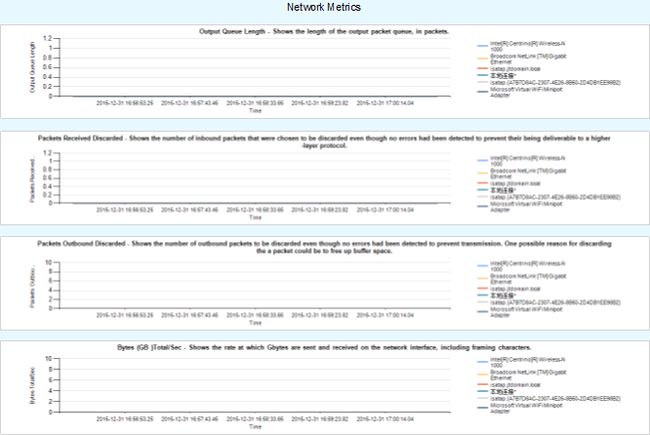The width and height of the screenshot is (650, 435).
Task: Click the 16:59:23 timestamp on Packets Received Discarded chart
Action: click(x=320, y=210)
